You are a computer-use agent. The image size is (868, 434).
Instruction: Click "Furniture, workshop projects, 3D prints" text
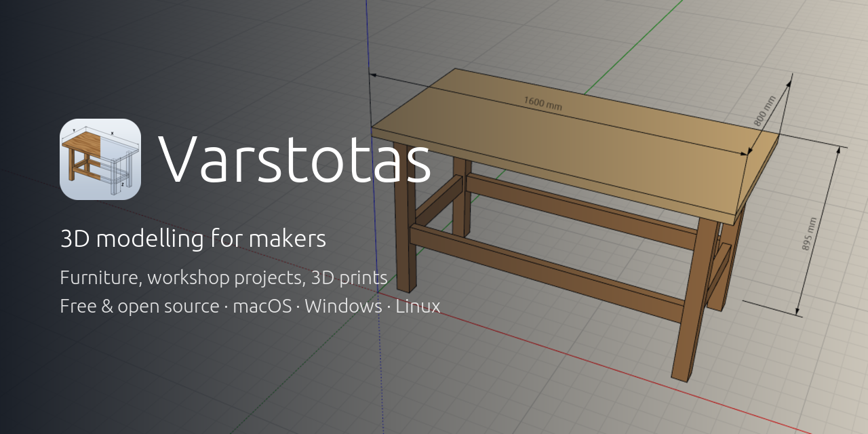click(224, 277)
